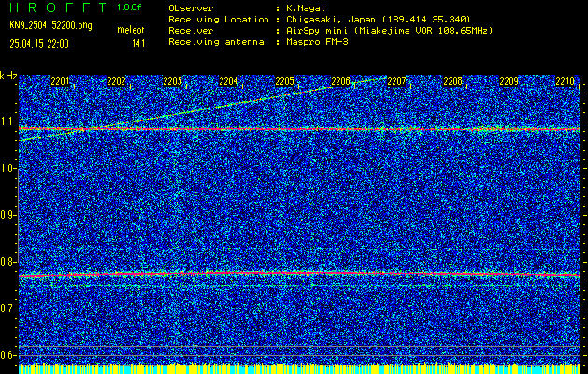Click the 1.0 frequency axis label

click(x=7, y=169)
